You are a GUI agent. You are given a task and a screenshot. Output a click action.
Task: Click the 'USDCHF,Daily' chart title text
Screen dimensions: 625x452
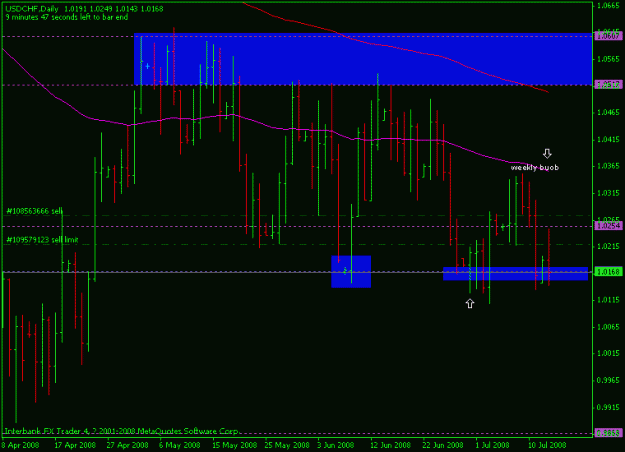[31, 9]
